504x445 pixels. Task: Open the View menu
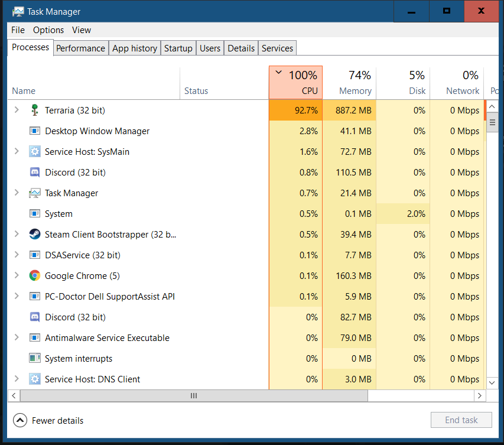pyautogui.click(x=82, y=30)
